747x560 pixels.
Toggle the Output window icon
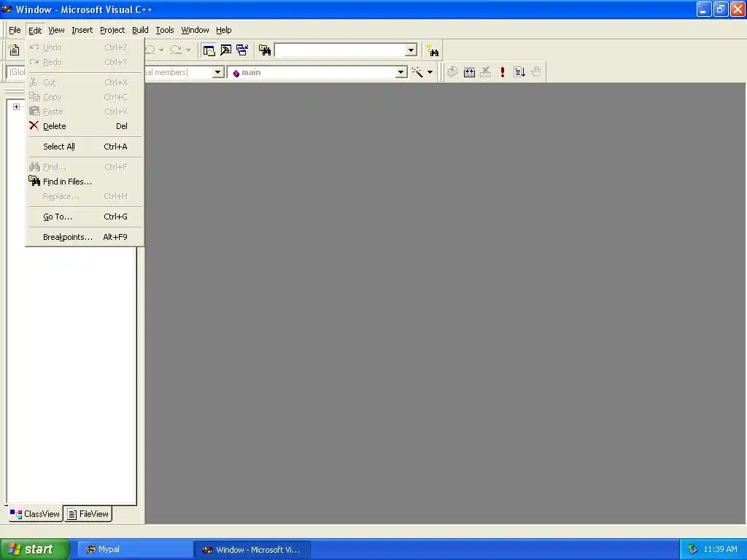click(x=226, y=50)
